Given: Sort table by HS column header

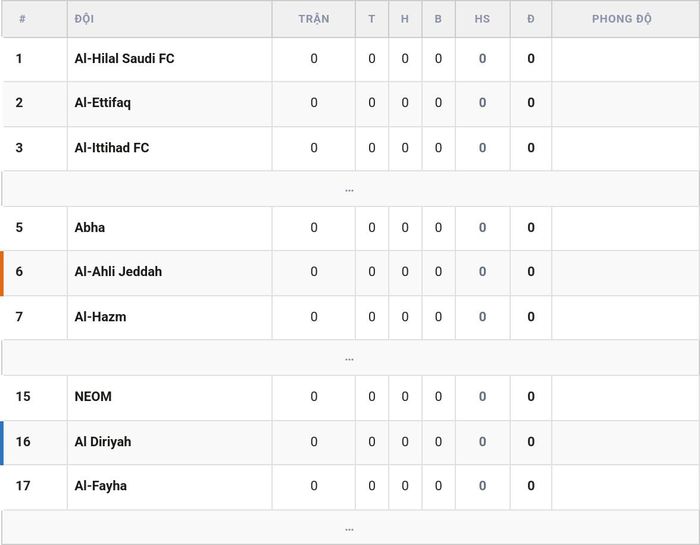Looking at the screenshot, I should point(482,19).
